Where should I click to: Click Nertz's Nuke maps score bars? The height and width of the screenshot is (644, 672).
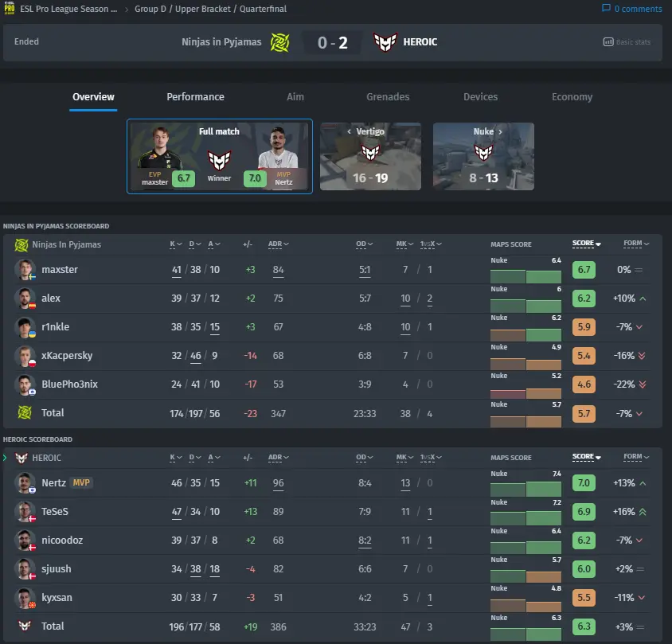[525, 490]
